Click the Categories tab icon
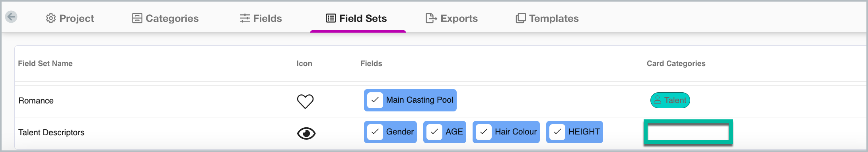This screenshot has width=868, height=152. tap(137, 18)
